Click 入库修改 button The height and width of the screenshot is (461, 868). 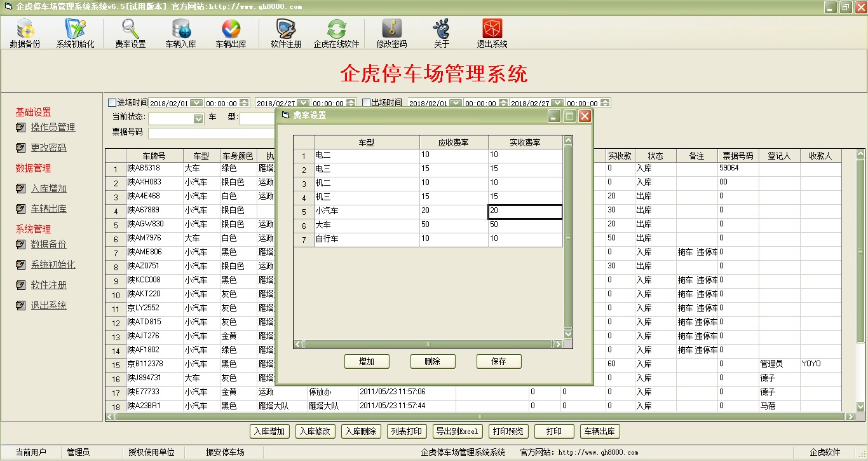[x=315, y=431]
